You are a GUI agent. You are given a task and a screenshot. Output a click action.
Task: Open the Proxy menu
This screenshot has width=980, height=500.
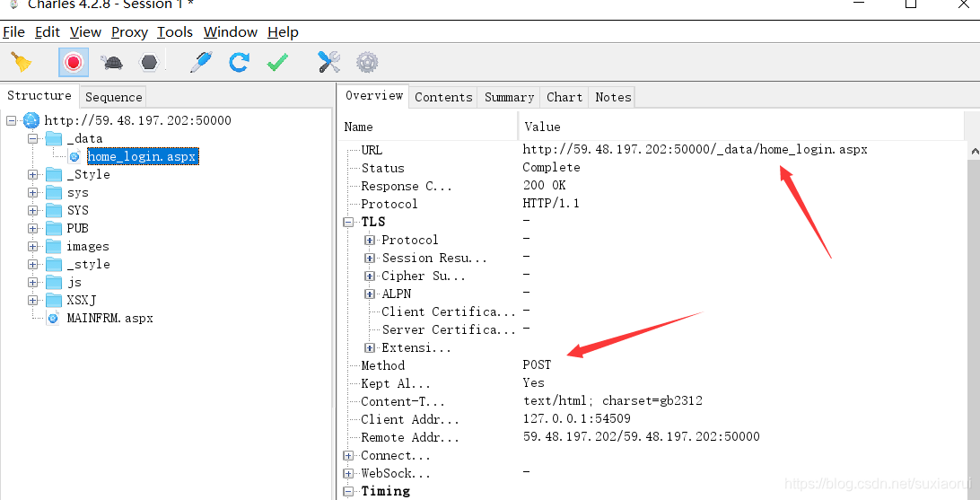[x=129, y=32]
